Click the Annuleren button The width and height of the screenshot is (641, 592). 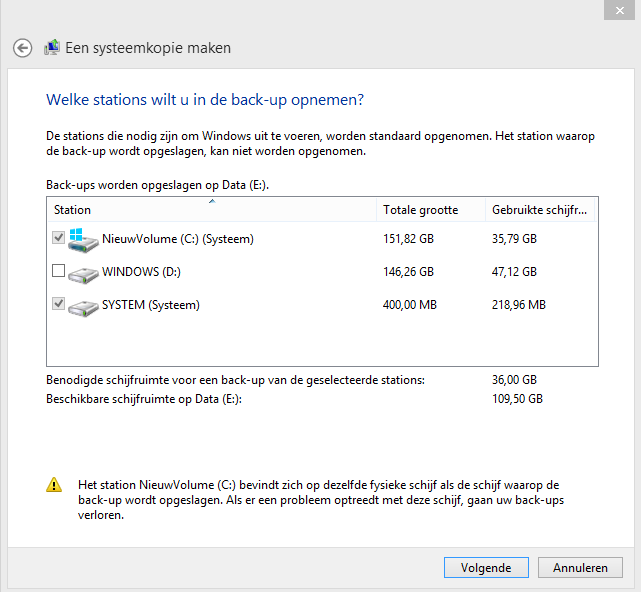(x=580, y=567)
